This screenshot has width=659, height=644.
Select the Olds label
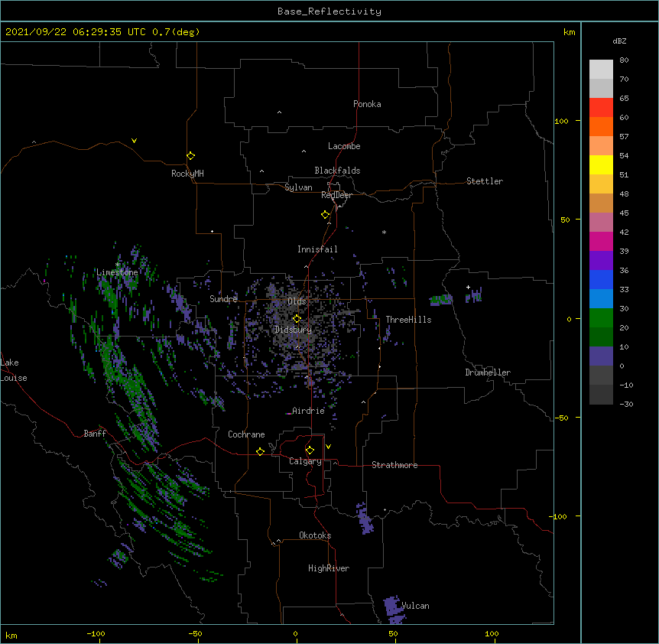point(297,301)
